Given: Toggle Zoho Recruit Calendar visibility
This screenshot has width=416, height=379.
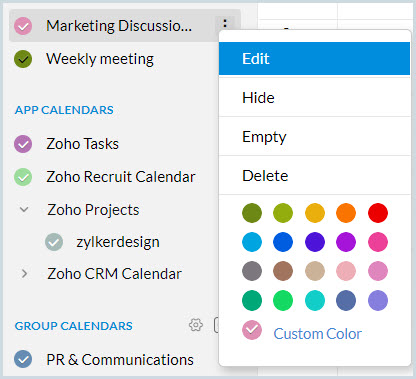Looking at the screenshot, I should (x=23, y=177).
